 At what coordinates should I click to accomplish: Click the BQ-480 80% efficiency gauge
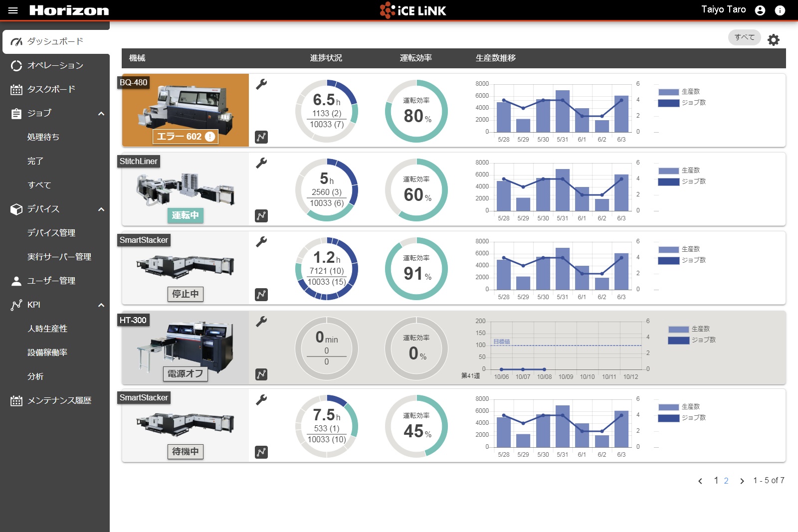tap(416, 111)
